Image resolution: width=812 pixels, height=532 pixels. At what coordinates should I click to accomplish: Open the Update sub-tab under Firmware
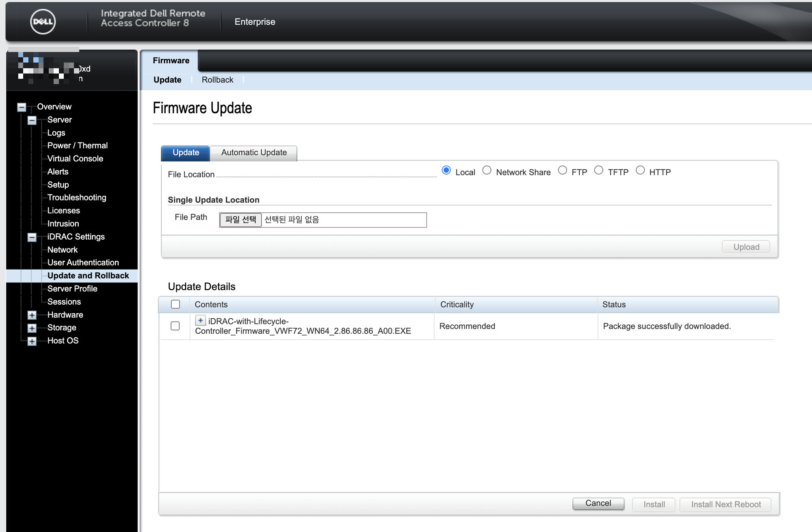[167, 80]
